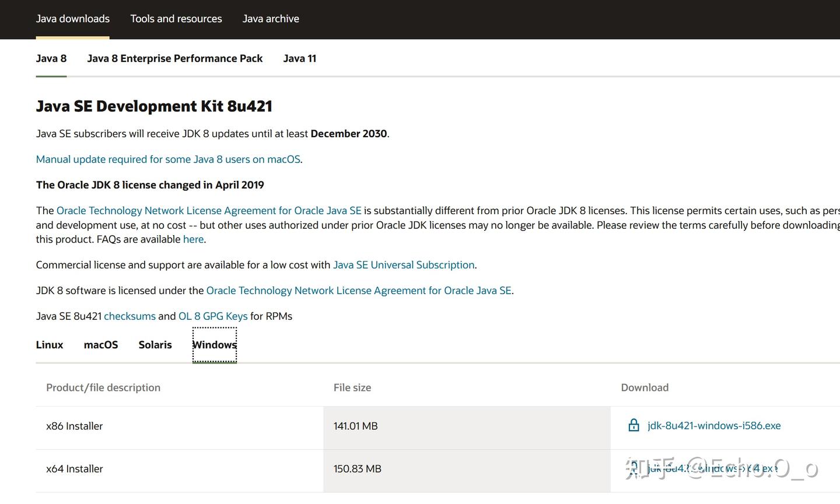Click the 'The Oracle JDK 8 license changed in April 2019' heading
The width and height of the screenshot is (840, 504).
click(150, 185)
